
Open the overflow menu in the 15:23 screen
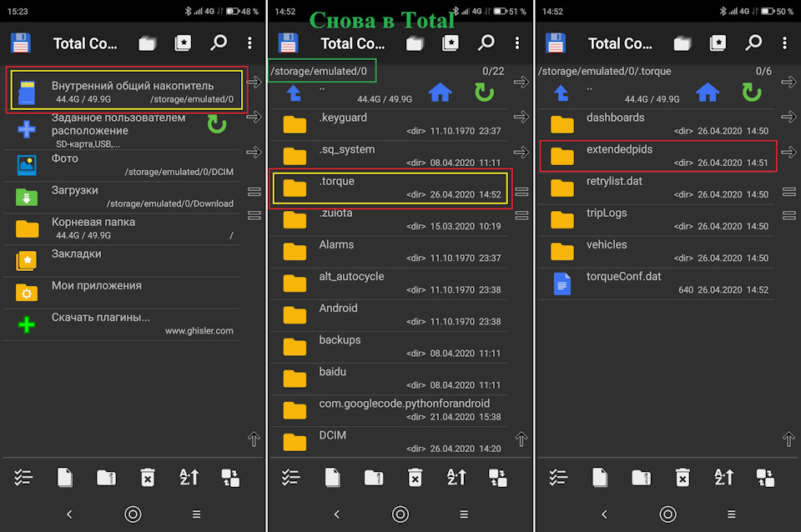pyautogui.click(x=249, y=43)
